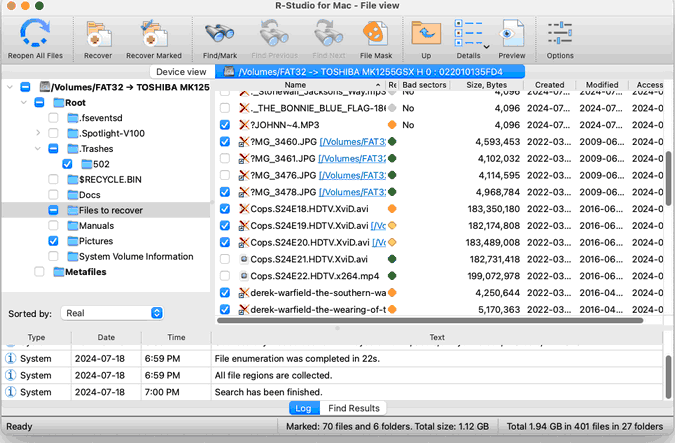Image resolution: width=675 pixels, height=443 pixels.
Task: Open the ?MG_3478.JPG volume link
Action: 353,192
